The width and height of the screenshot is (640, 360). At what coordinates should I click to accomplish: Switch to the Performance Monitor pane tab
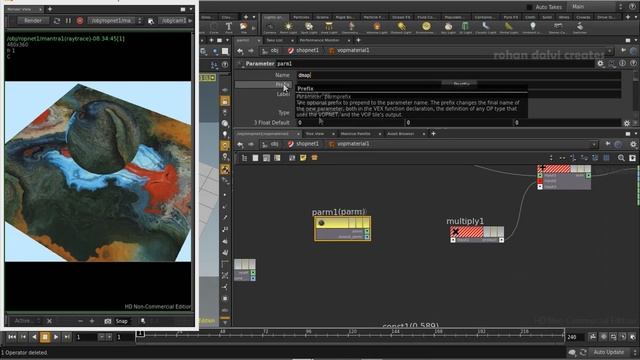(x=319, y=40)
